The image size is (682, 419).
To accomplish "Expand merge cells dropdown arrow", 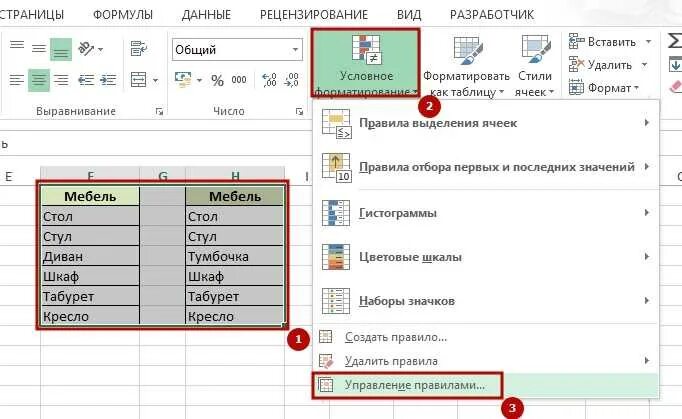I will point(155,80).
